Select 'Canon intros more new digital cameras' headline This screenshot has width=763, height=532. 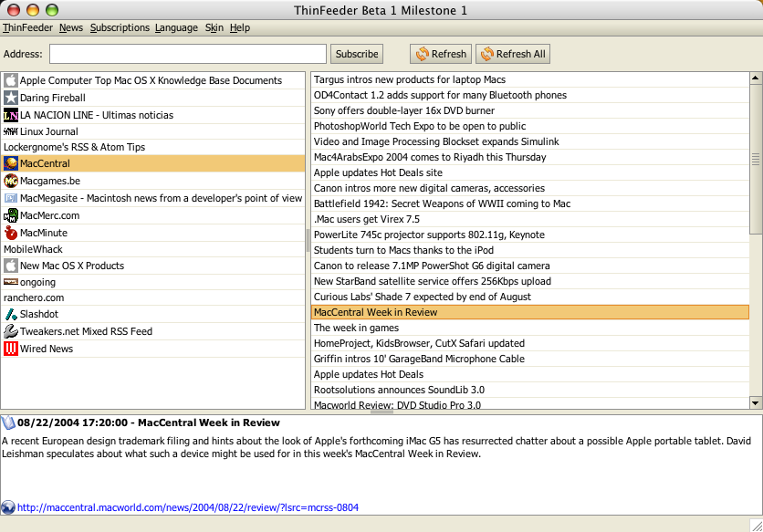pos(530,188)
